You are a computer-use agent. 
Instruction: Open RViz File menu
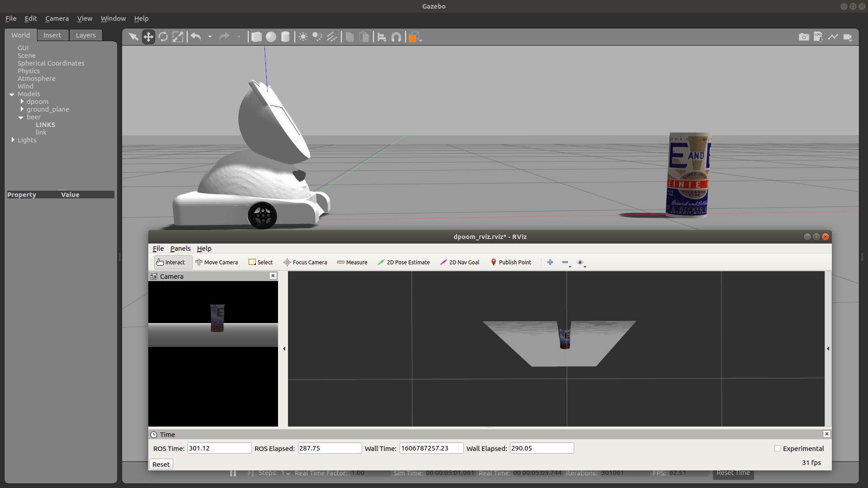click(158, 249)
